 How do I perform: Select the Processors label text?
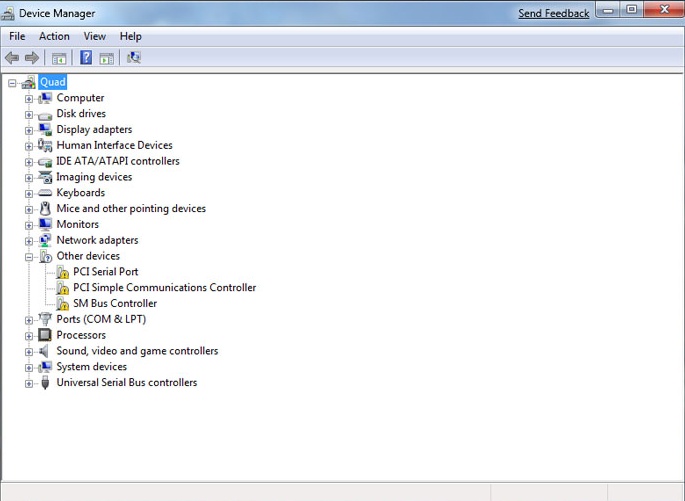(81, 335)
